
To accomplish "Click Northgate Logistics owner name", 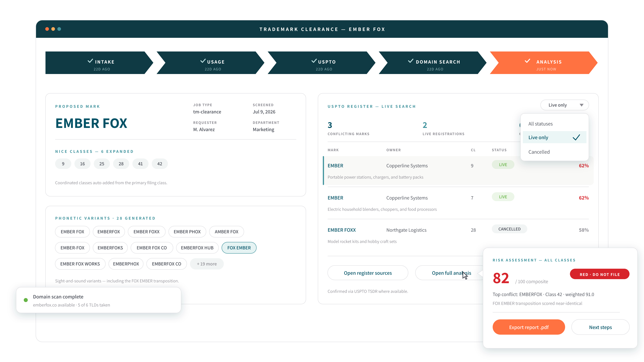I will point(406,230).
